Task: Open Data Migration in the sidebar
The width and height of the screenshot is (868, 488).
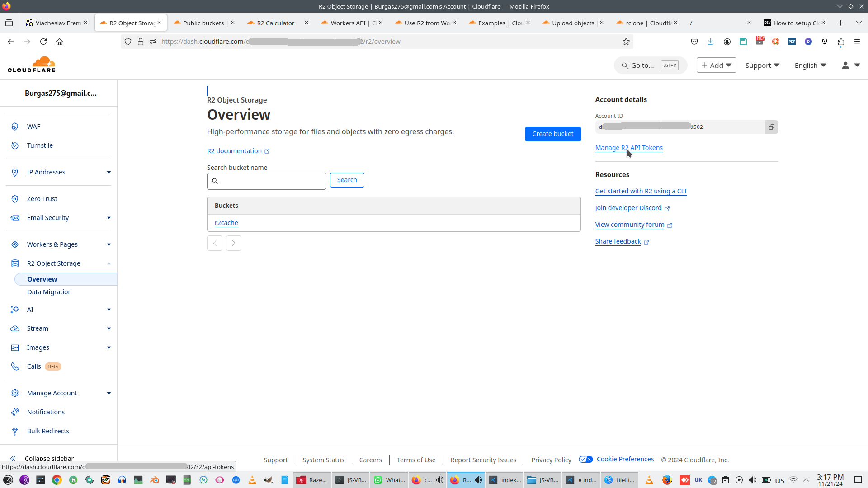Action: tap(50, 292)
